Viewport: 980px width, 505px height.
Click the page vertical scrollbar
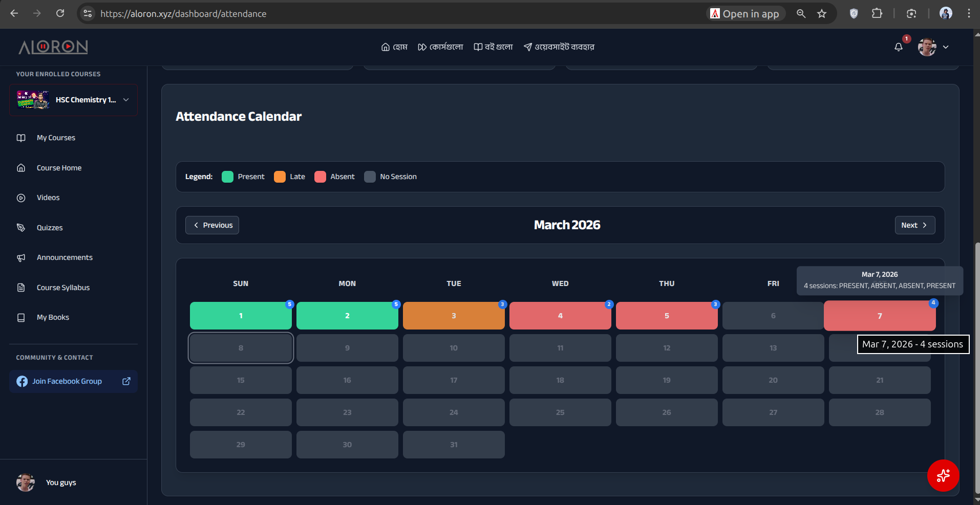(977, 368)
